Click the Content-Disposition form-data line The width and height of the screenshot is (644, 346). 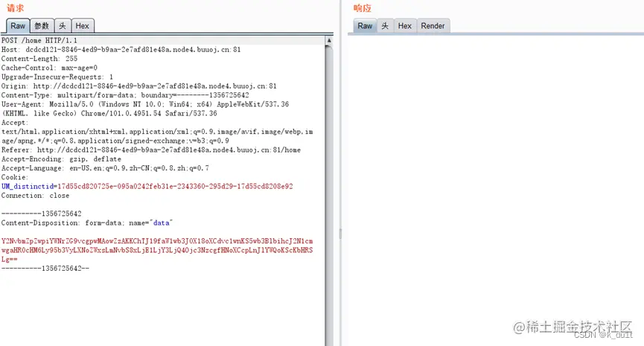pos(87,223)
